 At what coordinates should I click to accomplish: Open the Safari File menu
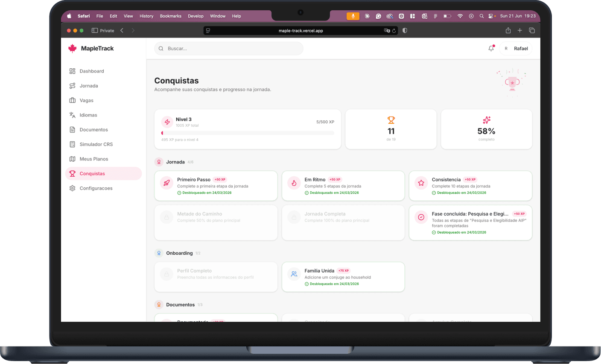tap(99, 16)
